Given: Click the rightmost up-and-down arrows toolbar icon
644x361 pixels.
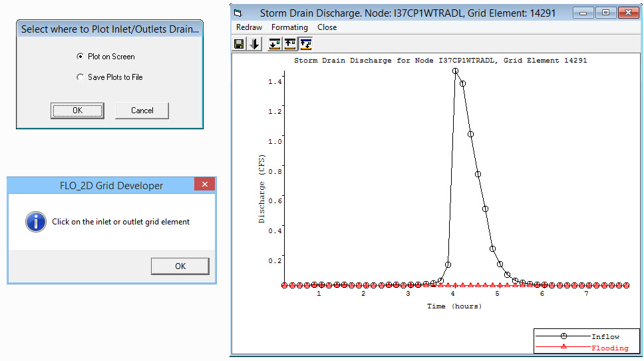Looking at the screenshot, I should pos(306,44).
